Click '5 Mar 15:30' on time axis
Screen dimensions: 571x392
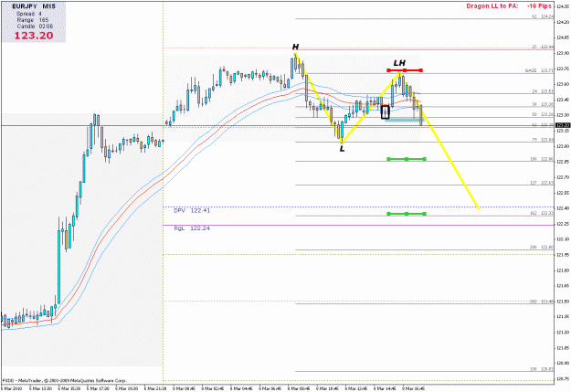[69, 388]
